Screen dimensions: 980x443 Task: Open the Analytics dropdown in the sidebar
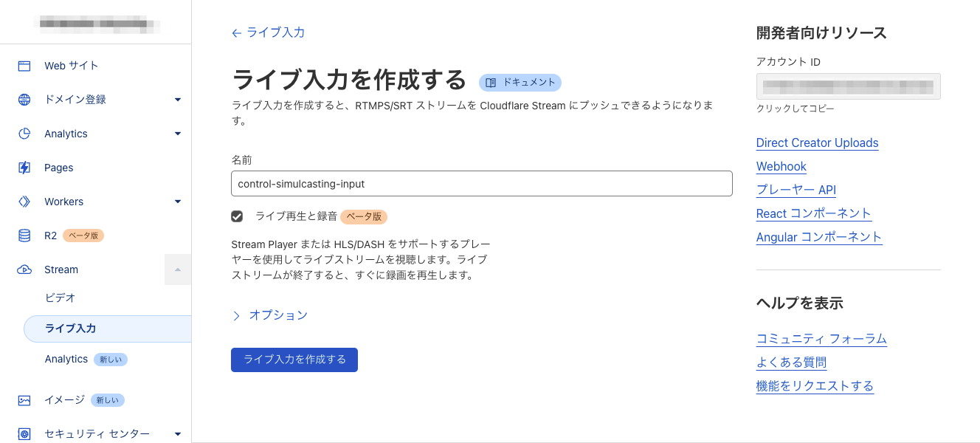177,134
